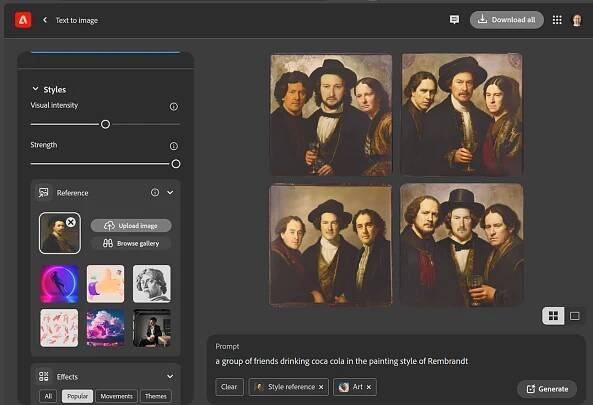
Task: Click the Browse gallery button
Action: [x=131, y=243]
